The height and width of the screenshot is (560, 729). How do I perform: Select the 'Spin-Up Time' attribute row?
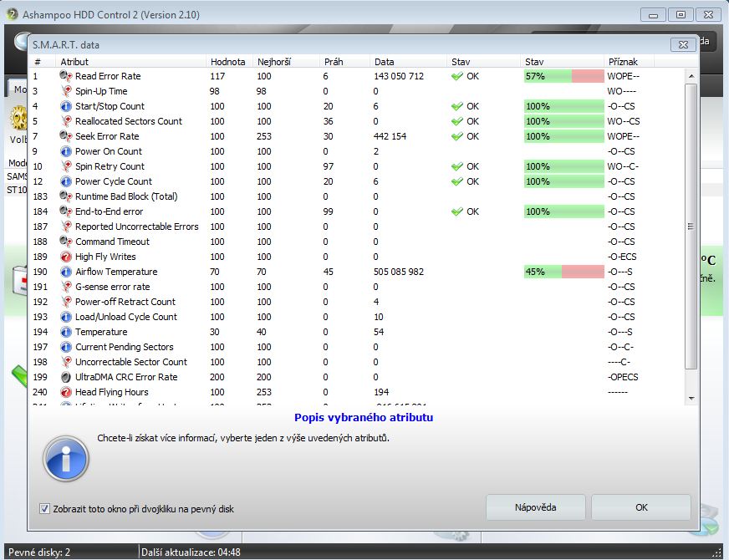point(357,91)
